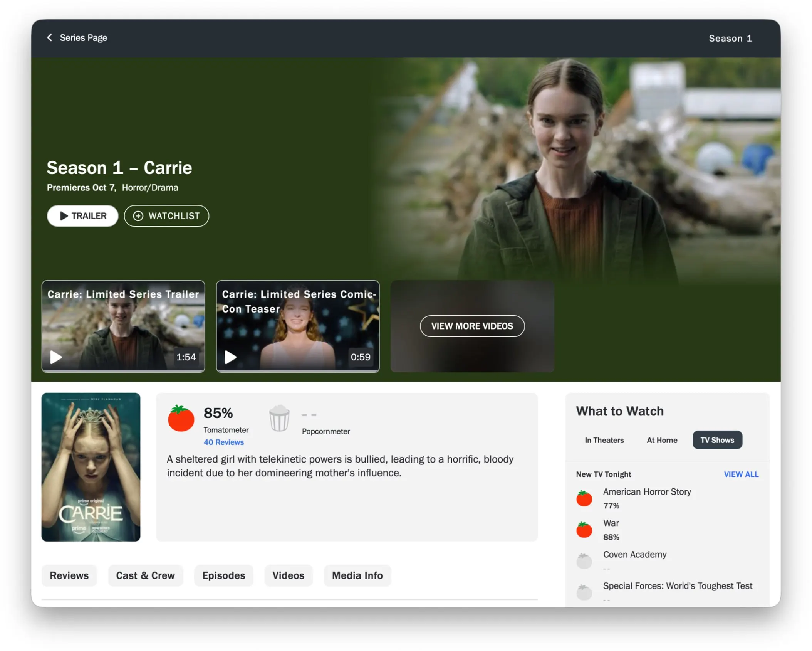
Task: Click the Popcornmeter label
Action: [326, 431]
